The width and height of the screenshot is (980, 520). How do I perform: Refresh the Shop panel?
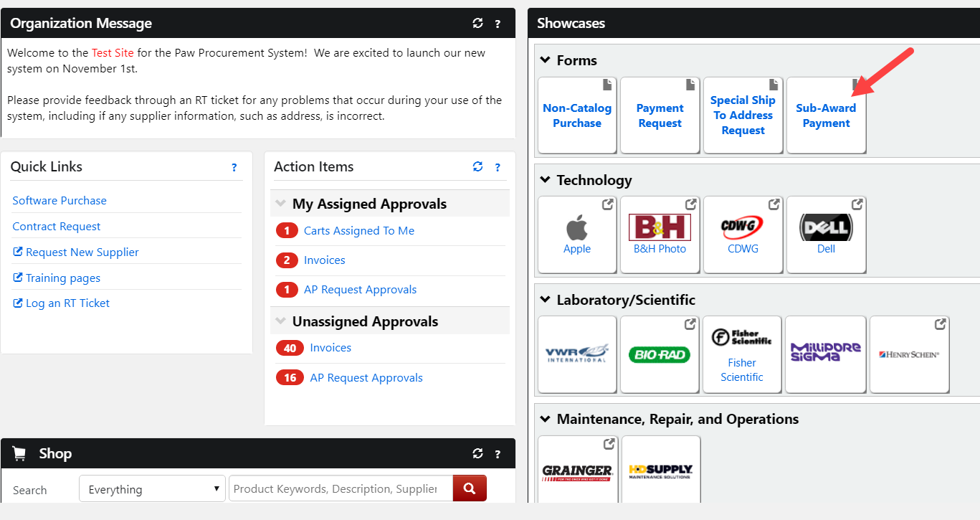[x=478, y=453]
